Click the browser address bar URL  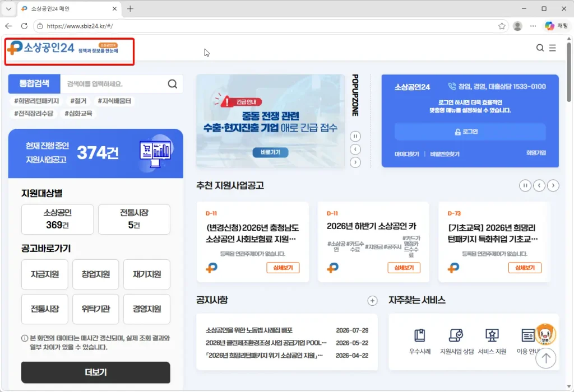[x=80, y=26]
